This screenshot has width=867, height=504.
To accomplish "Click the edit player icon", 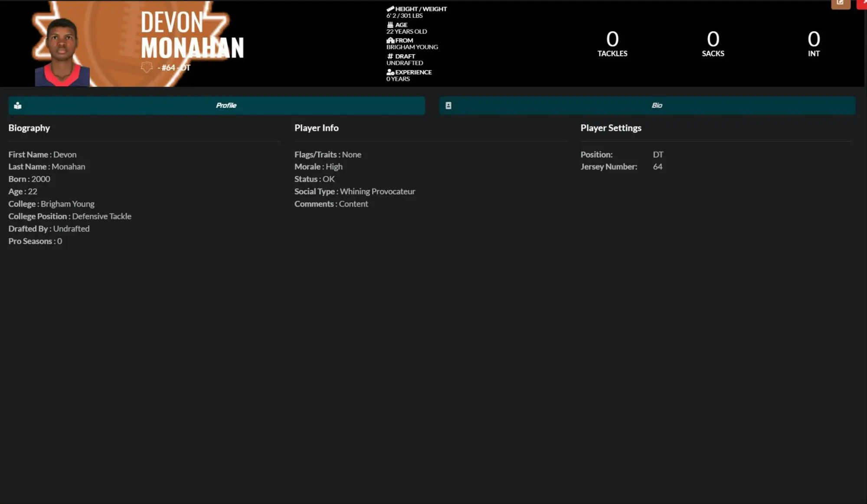I will pyautogui.click(x=840, y=3).
